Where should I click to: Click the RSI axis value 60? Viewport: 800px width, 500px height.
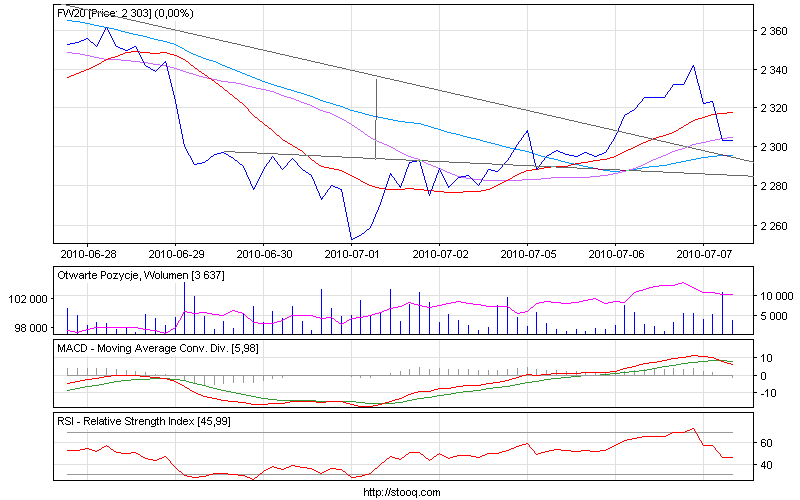coord(766,443)
